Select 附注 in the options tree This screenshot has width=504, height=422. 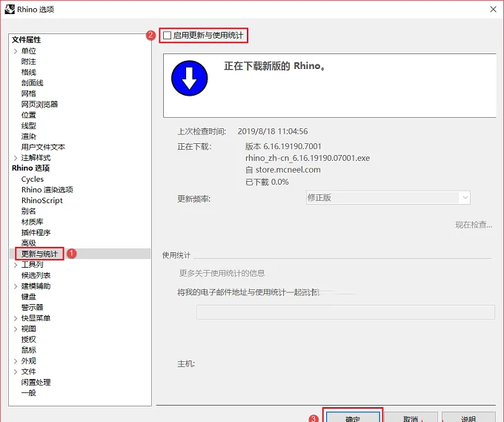click(x=29, y=62)
